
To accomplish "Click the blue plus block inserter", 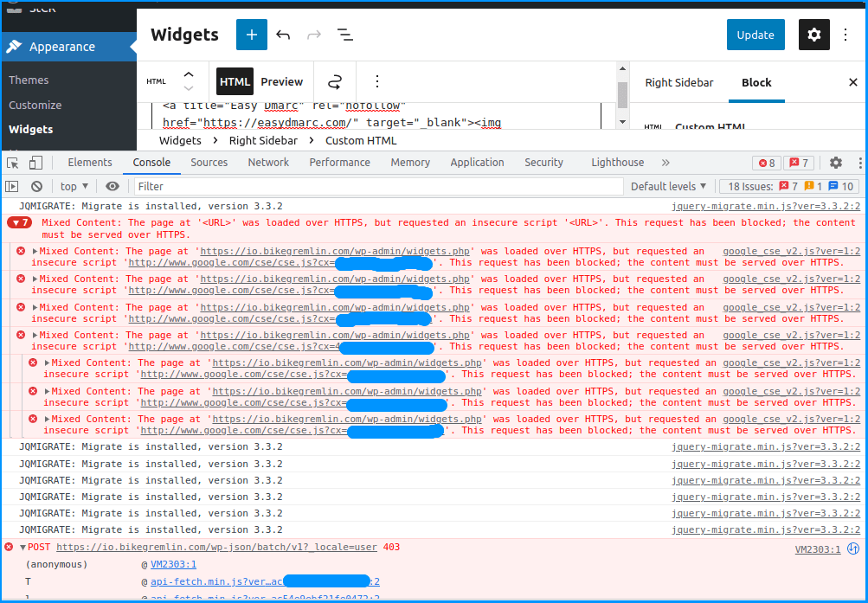I will pyautogui.click(x=251, y=35).
